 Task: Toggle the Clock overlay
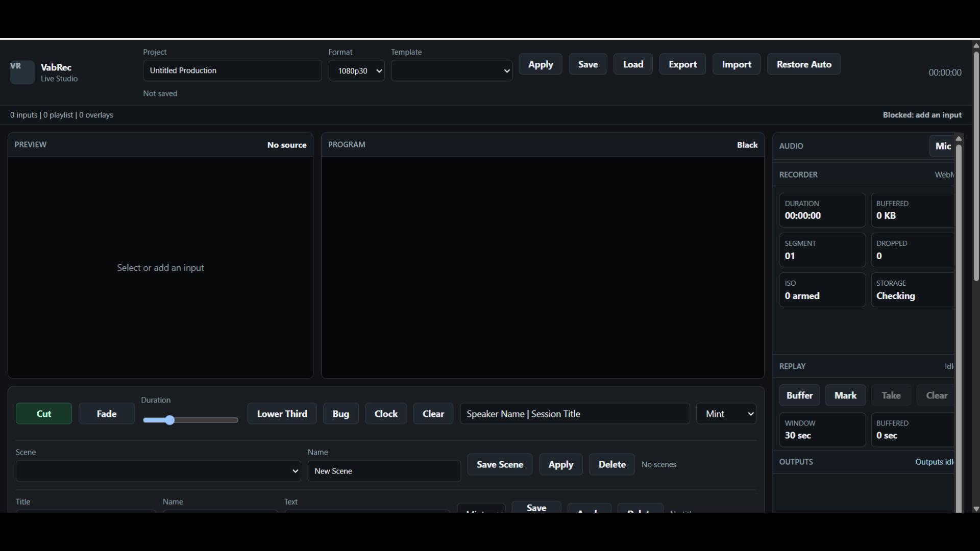(386, 414)
